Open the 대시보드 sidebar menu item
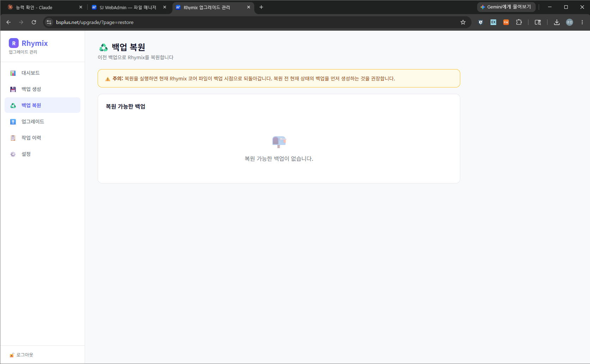The height and width of the screenshot is (364, 590). coord(42,73)
